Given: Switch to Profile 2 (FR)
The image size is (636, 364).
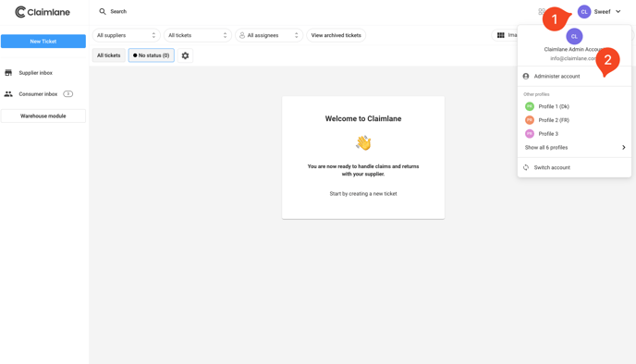Looking at the screenshot, I should coord(574,120).
